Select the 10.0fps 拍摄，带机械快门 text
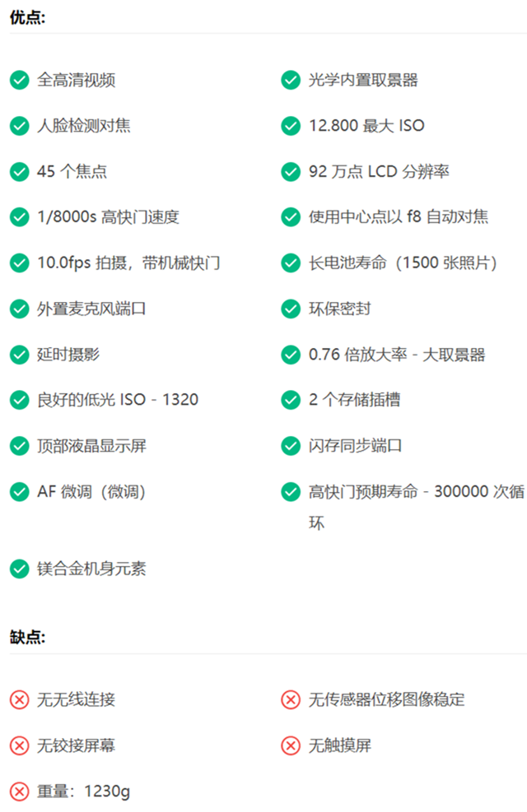The height and width of the screenshot is (812, 527). 128,263
